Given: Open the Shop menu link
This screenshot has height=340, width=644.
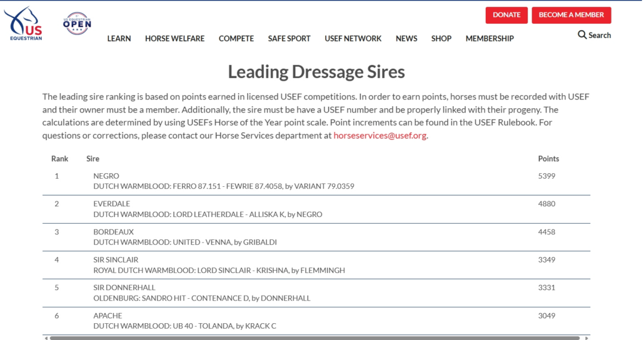Looking at the screenshot, I should click(x=441, y=39).
